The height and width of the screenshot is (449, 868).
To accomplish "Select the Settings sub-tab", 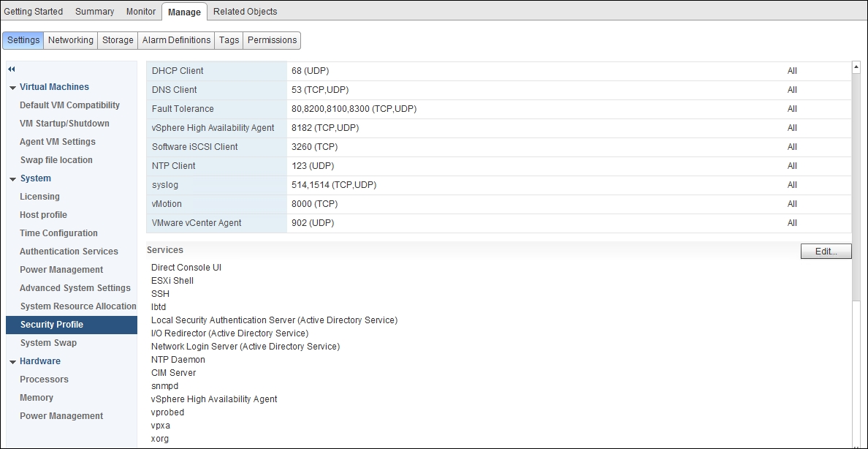I will pyautogui.click(x=23, y=40).
